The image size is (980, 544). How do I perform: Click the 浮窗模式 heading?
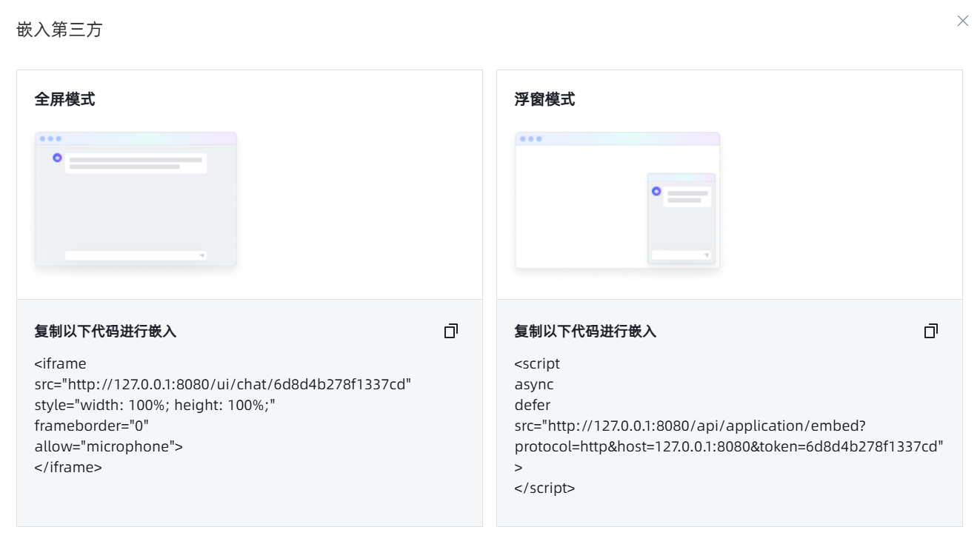pyautogui.click(x=544, y=99)
